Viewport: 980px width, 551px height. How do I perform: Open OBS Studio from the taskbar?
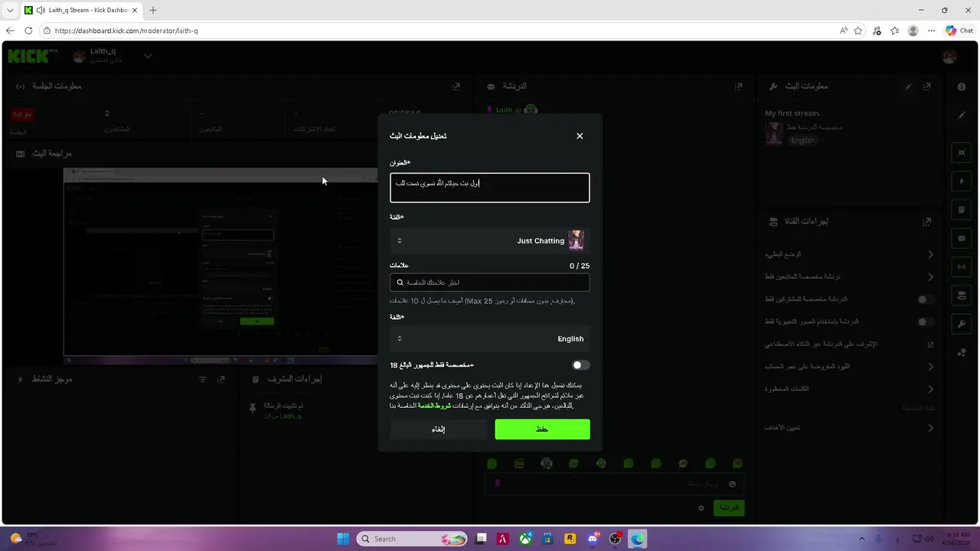615,539
